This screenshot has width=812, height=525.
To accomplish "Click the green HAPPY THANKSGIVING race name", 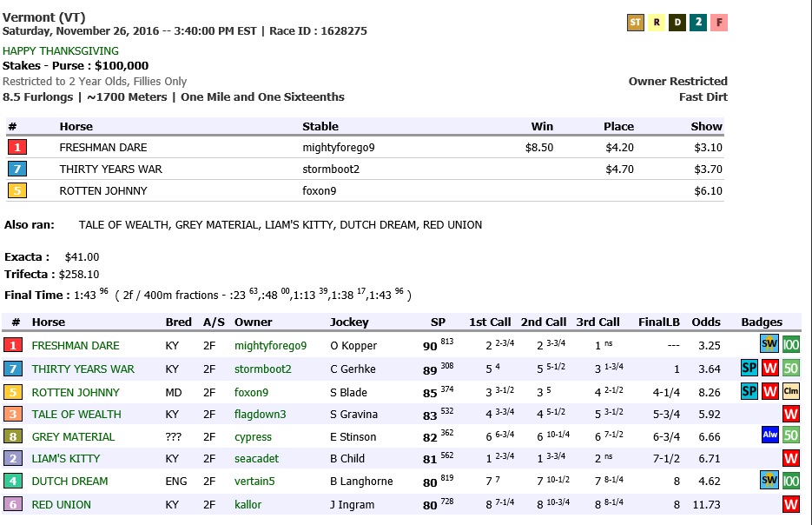I will pos(61,51).
